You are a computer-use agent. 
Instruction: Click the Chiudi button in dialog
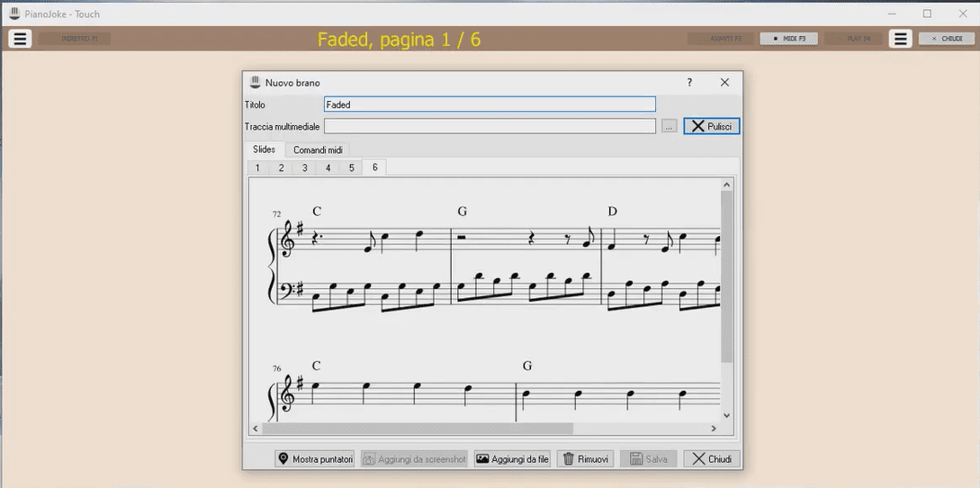[711, 459]
